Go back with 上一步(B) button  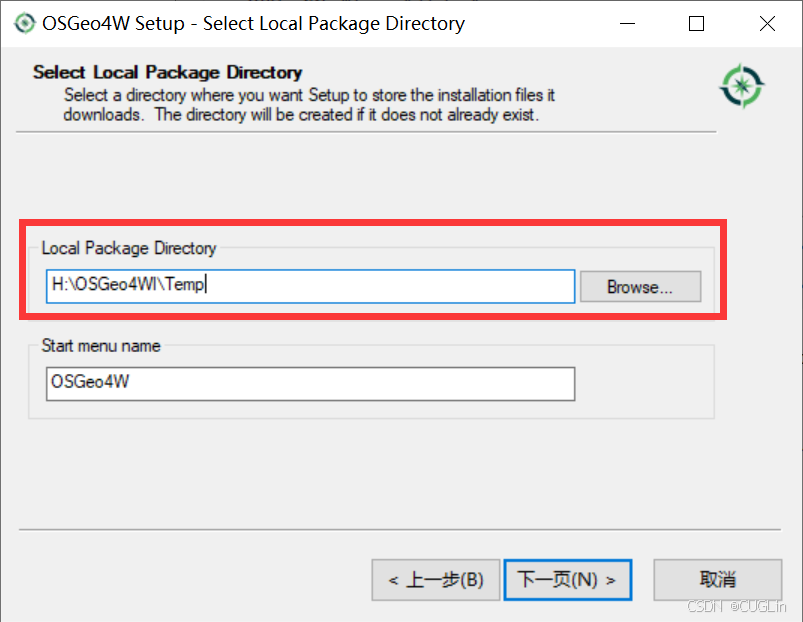435,580
